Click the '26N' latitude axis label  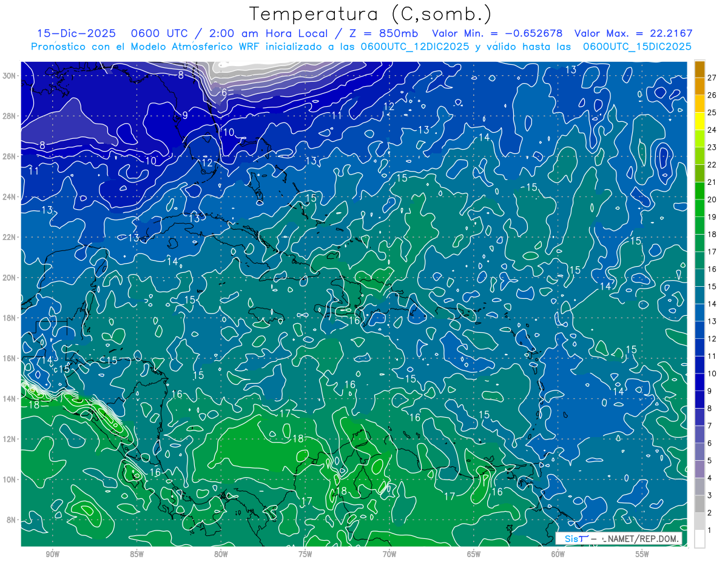10,156
